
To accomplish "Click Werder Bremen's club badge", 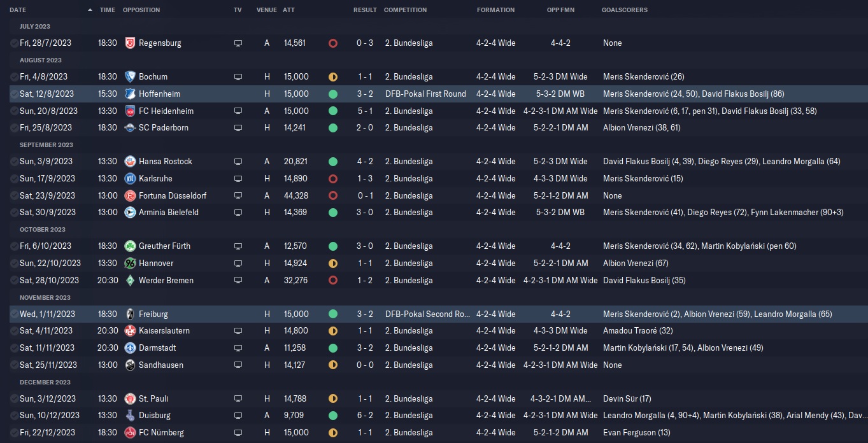I will click(130, 281).
